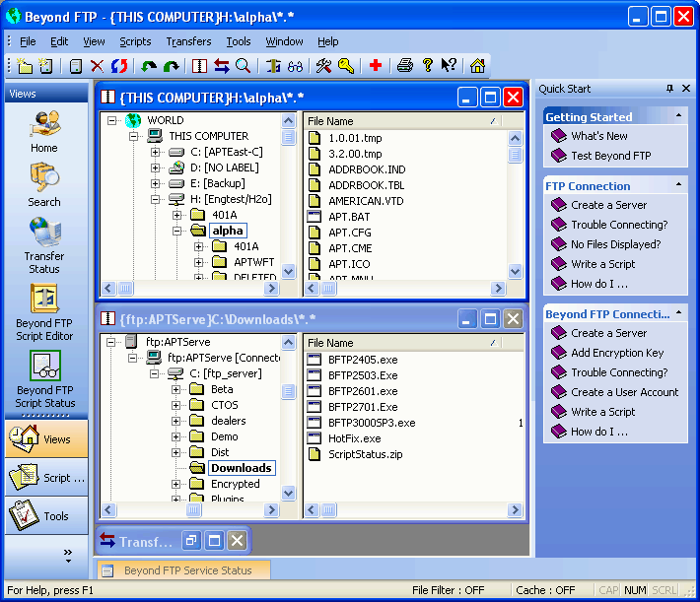The image size is (700, 602).
Task: Click the red plus toolbar icon
Action: tap(376, 66)
